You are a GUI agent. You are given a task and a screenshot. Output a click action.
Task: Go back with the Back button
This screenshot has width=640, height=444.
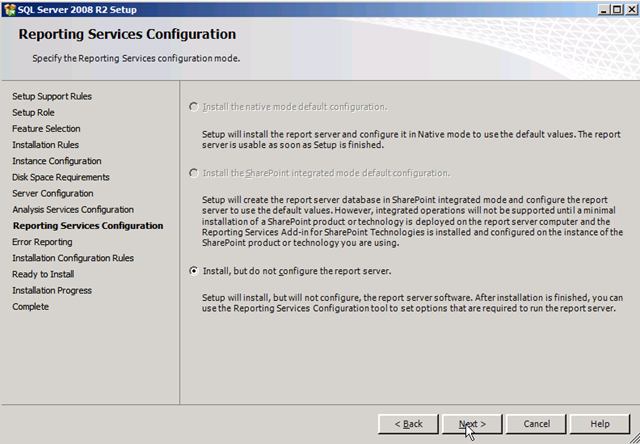408,423
